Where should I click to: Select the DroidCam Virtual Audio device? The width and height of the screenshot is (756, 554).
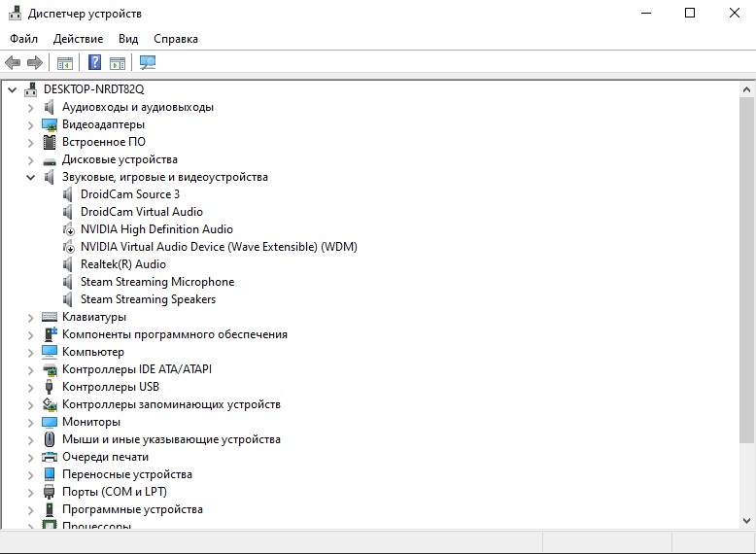[141, 212]
